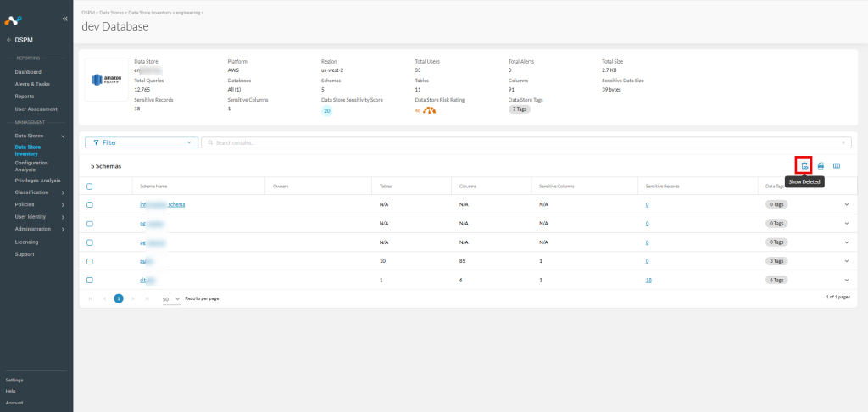868x412 pixels.
Task: Click the risk rating gauge icon
Action: [430, 110]
